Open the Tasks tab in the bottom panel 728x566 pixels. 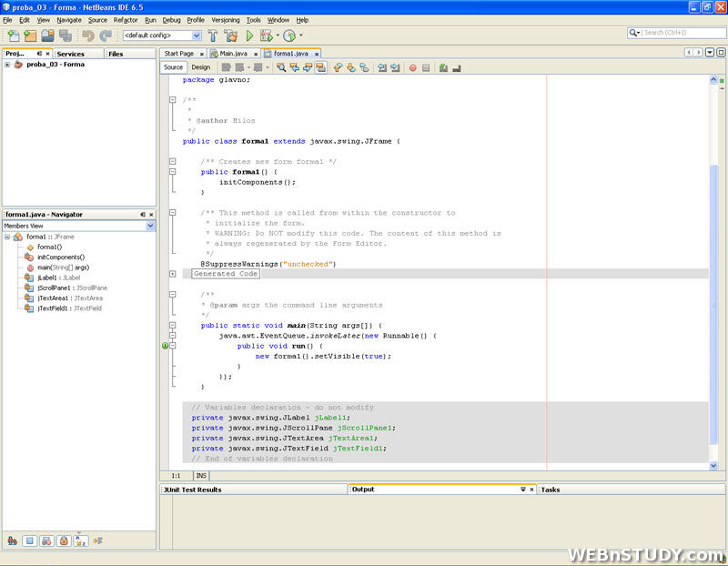tap(551, 490)
